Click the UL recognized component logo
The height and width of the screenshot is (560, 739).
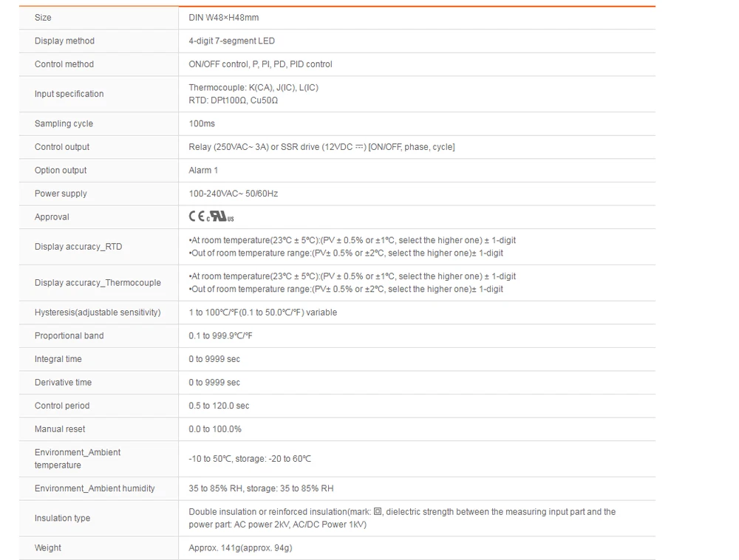[x=220, y=217]
